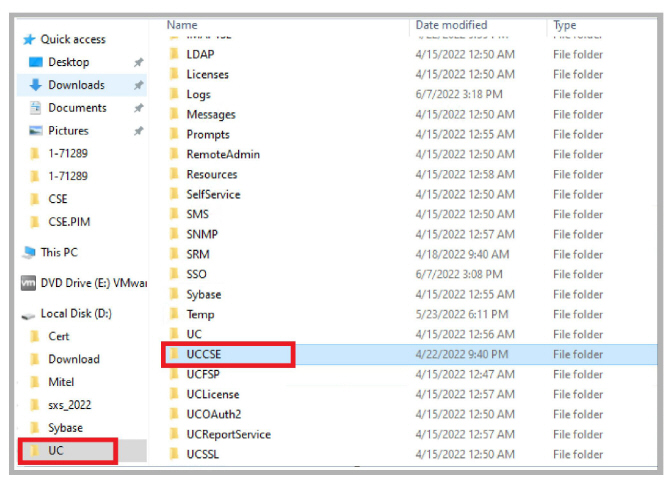The image size is (672, 492).
Task: Select the Desktop icon in sidebar
Action: (x=36, y=63)
